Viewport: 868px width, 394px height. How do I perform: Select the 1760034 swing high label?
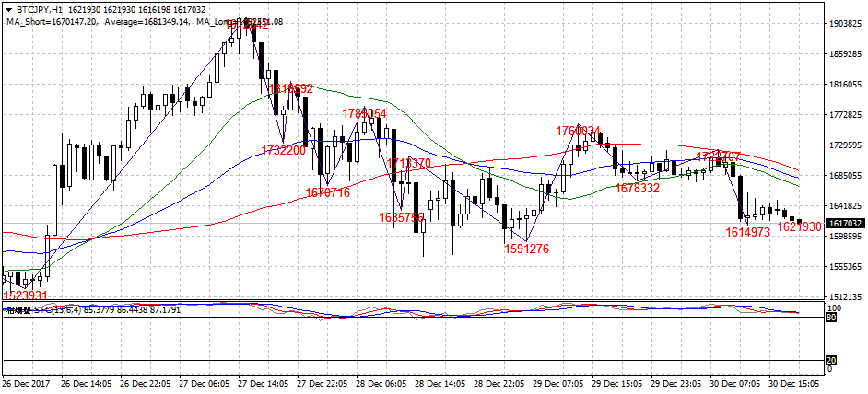tap(578, 131)
